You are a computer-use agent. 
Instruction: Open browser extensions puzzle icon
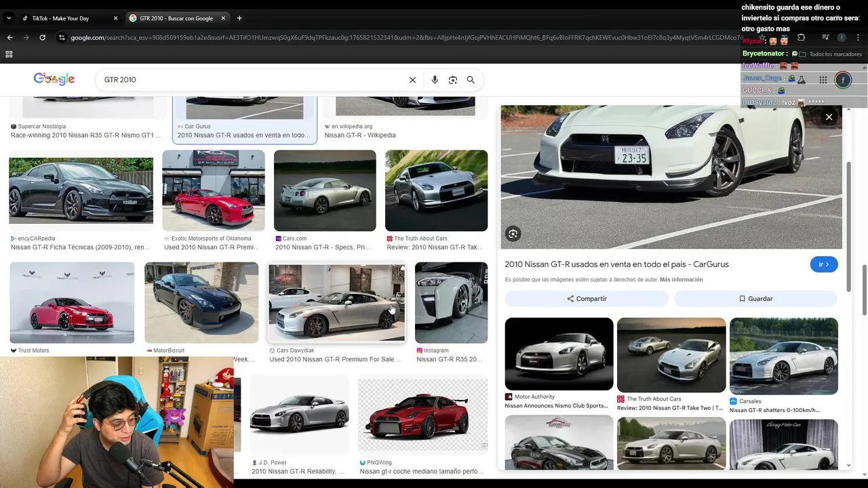(802, 37)
